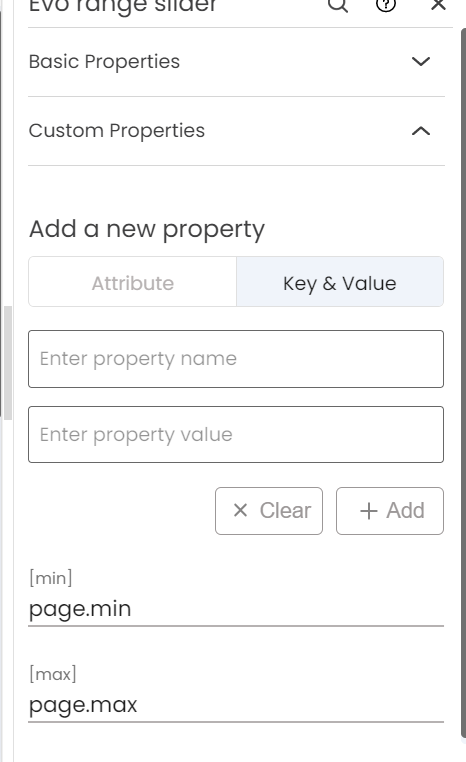Click the Basic Properties section header
The width and height of the screenshot is (466, 762).
[236, 62]
